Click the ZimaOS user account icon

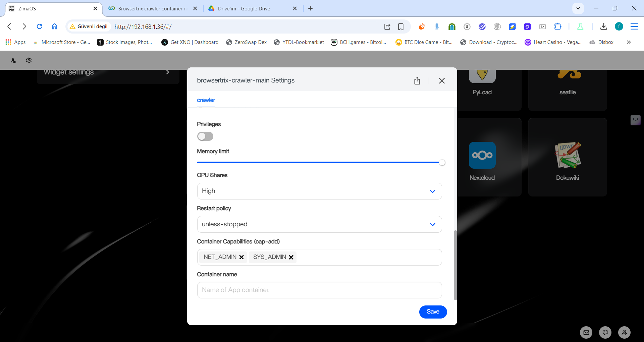click(13, 60)
